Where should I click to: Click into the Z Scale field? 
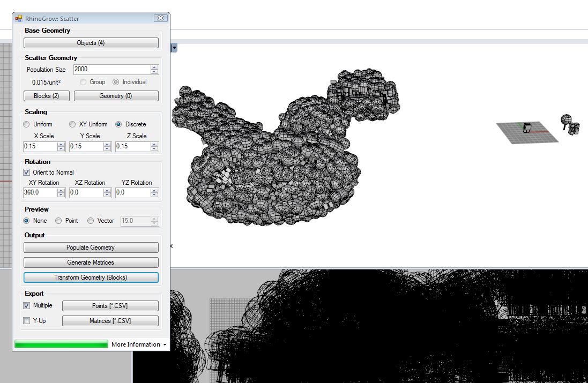133,147
